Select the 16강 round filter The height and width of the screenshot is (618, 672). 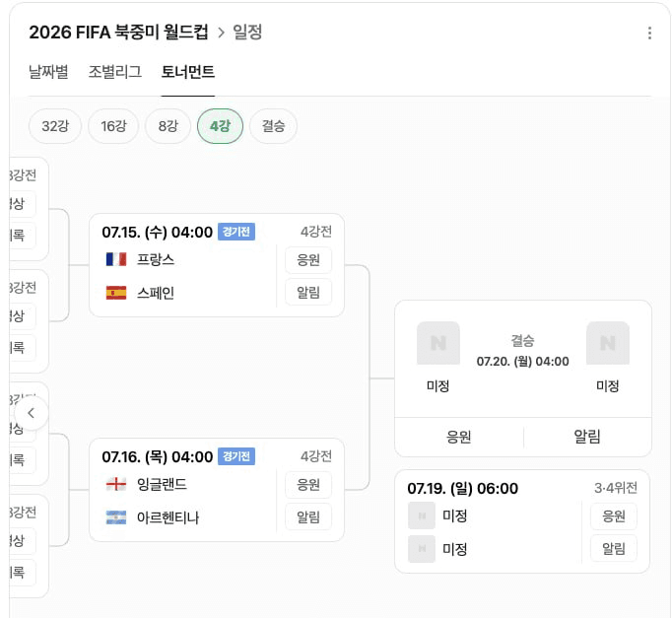click(x=113, y=126)
